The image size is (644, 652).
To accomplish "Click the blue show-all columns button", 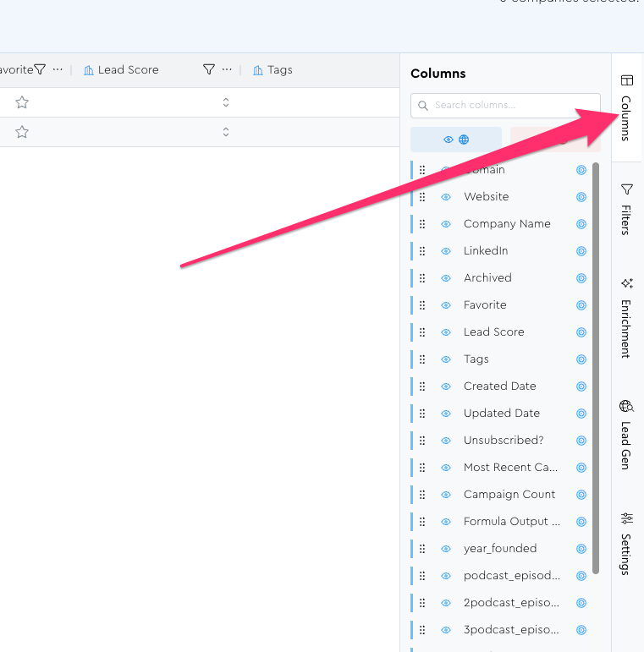I will tap(456, 140).
